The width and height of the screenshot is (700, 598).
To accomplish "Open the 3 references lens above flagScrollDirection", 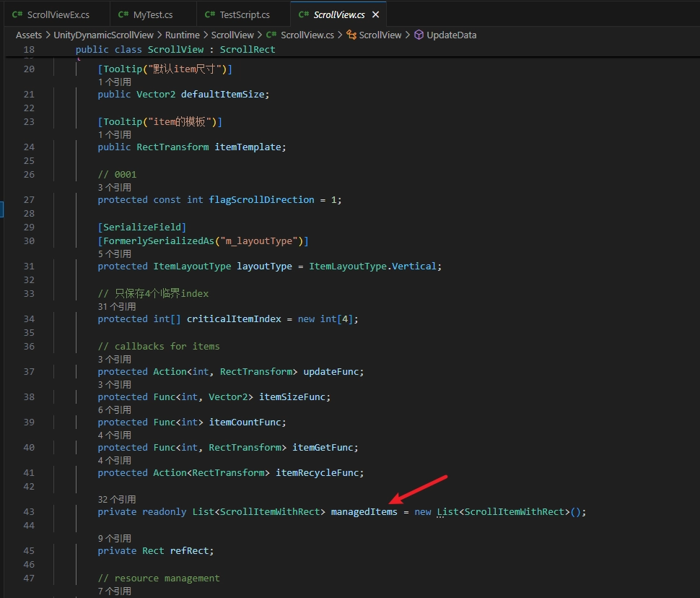I will 115,188.
